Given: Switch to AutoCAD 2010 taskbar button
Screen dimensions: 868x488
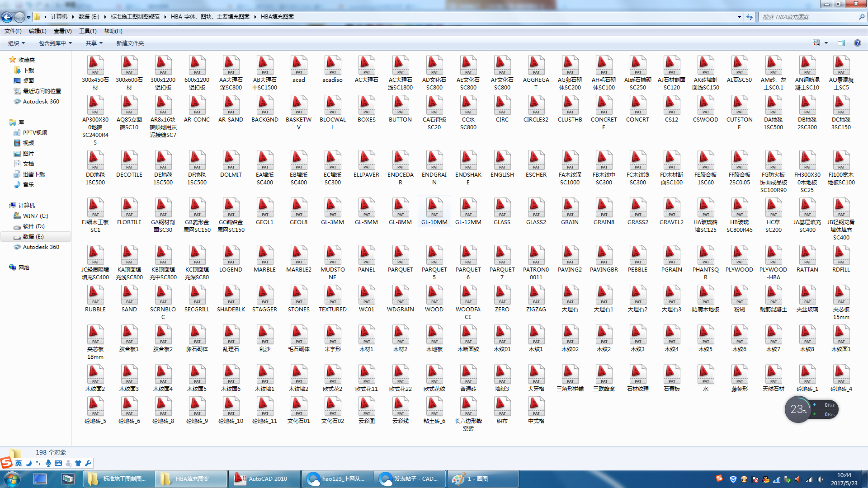Looking at the screenshot, I should click(264, 479).
